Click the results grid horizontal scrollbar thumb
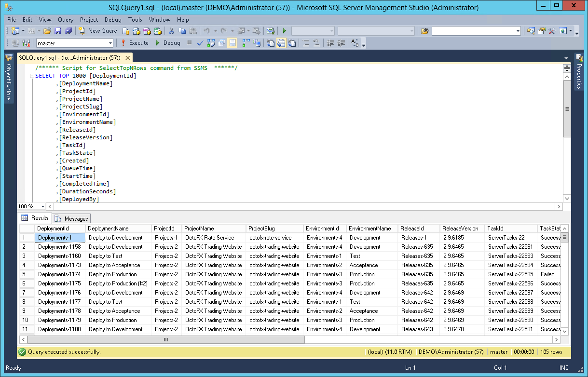Viewport: 588px width, 377px height. [x=166, y=339]
